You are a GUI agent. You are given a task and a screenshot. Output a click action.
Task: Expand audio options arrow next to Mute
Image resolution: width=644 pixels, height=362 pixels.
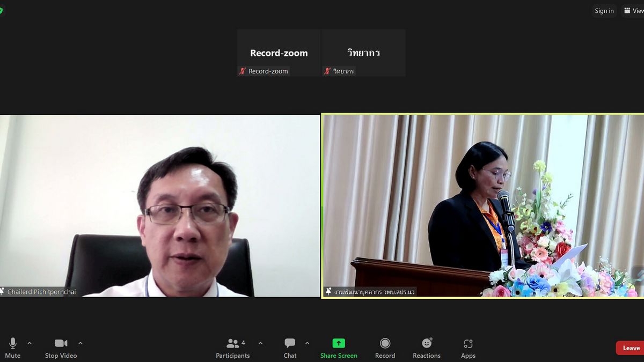30,343
